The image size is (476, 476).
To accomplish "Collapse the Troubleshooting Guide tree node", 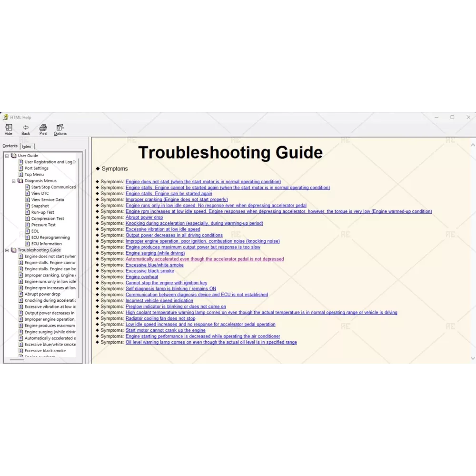I will click(x=7, y=250).
